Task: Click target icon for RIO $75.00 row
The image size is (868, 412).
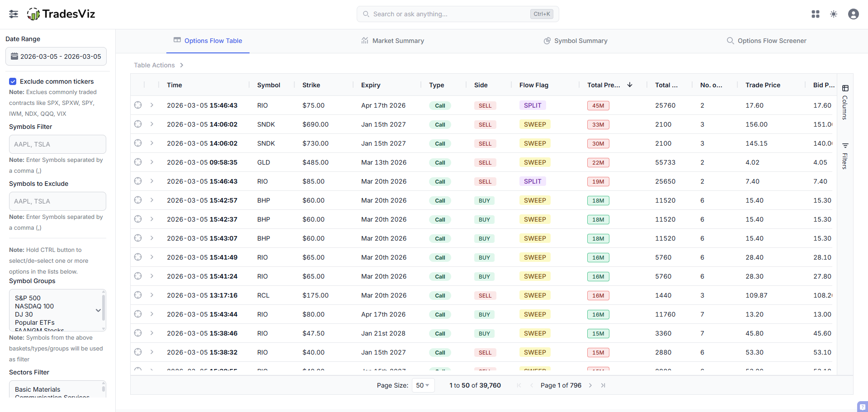Action: 138,105
